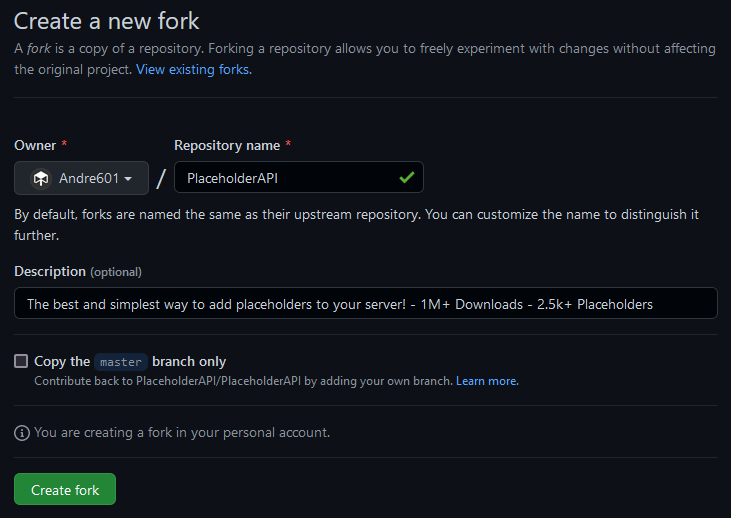Image resolution: width=731 pixels, height=518 pixels.
Task: Click the Andre601 owner avatar icon
Action: [x=41, y=178]
